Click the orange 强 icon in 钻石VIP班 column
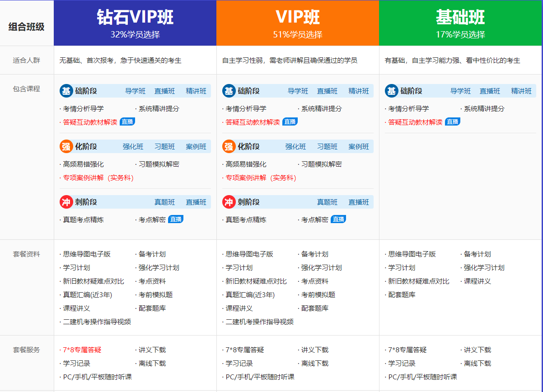543x392 pixels. tap(66, 146)
